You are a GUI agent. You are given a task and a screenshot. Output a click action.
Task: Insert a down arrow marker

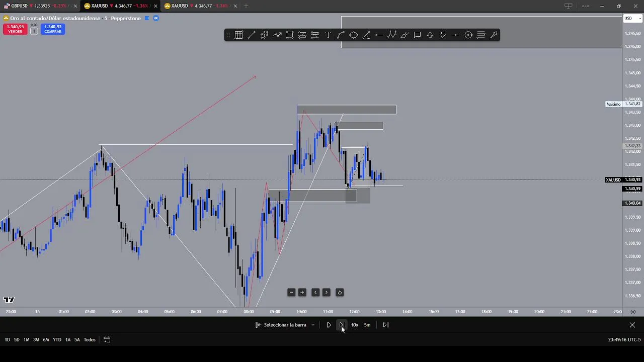443,35
